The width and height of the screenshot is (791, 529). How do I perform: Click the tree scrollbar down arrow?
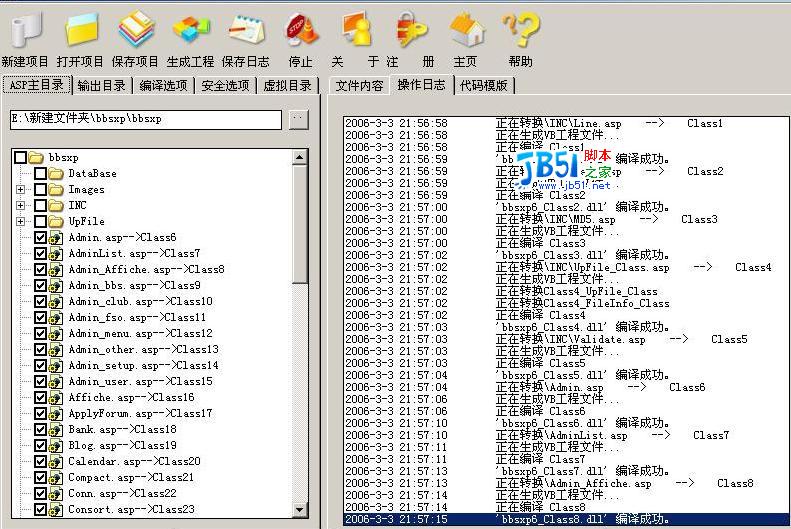tap(300, 509)
